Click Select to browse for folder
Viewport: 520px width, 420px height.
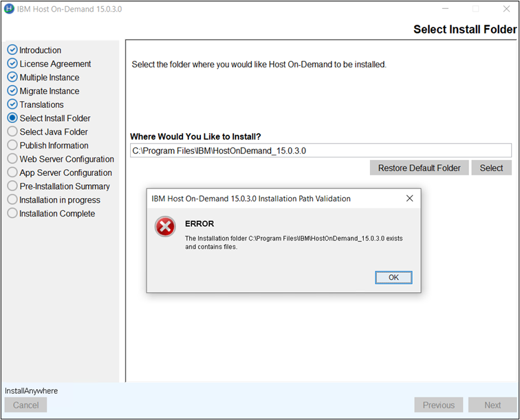[x=491, y=168]
